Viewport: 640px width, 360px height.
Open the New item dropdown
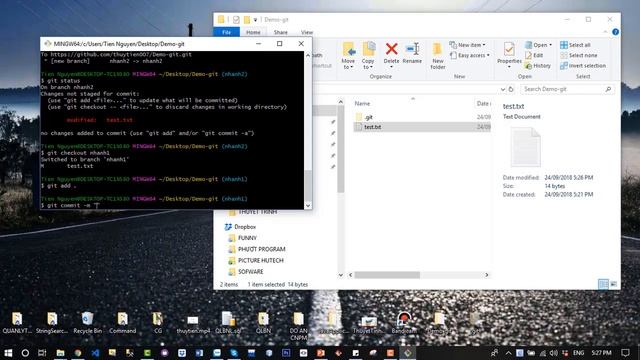467,45
